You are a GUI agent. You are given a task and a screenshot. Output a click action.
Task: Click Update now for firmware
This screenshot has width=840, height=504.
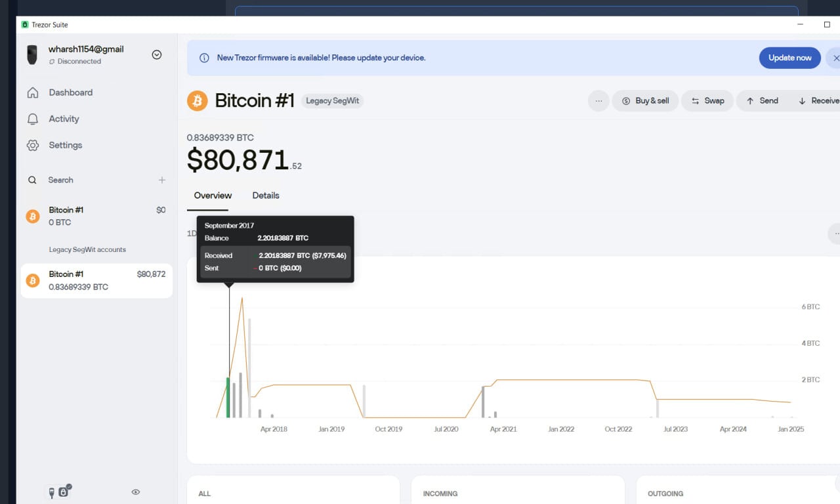click(790, 58)
